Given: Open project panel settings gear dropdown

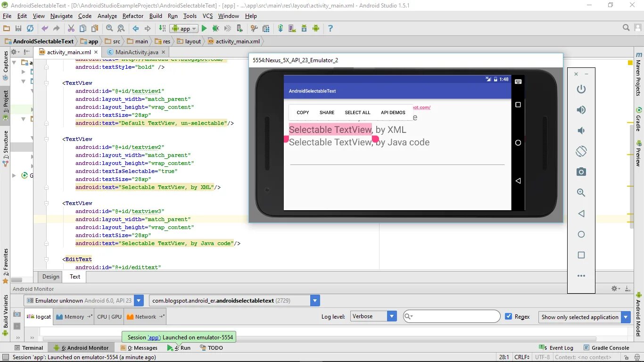Looking at the screenshot, I should pyautogui.click(x=15, y=52).
